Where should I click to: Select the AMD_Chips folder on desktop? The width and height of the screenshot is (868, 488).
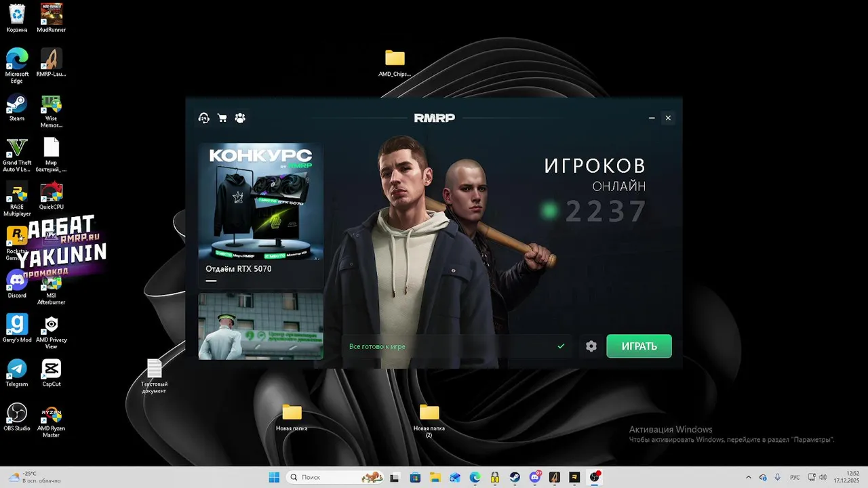point(395,63)
